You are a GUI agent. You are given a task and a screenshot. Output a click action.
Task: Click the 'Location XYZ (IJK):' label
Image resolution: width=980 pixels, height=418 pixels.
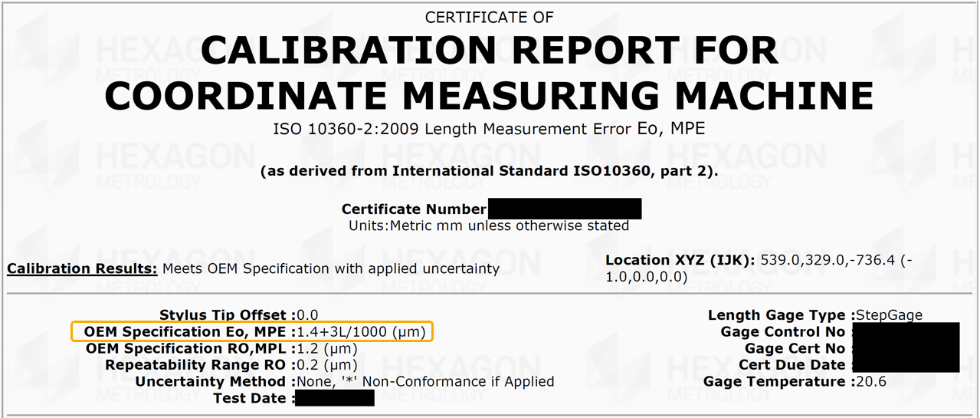click(x=680, y=260)
